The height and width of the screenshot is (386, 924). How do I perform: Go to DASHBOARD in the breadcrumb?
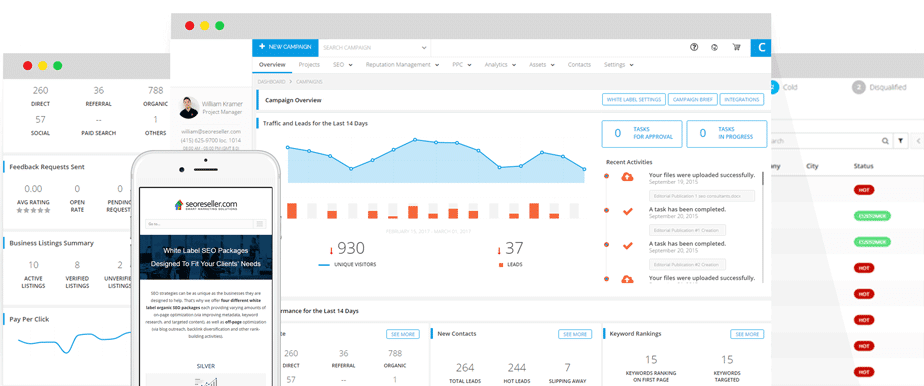(x=271, y=81)
